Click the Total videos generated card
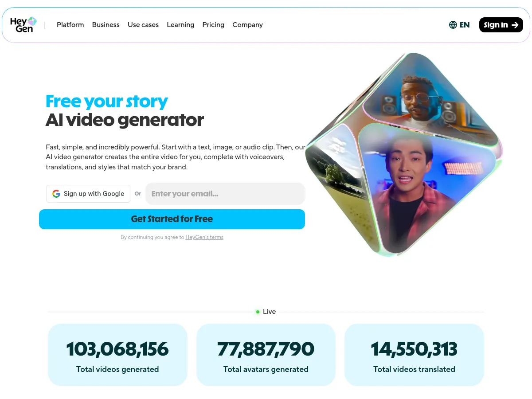The width and height of the screenshot is (532, 399). click(x=117, y=355)
